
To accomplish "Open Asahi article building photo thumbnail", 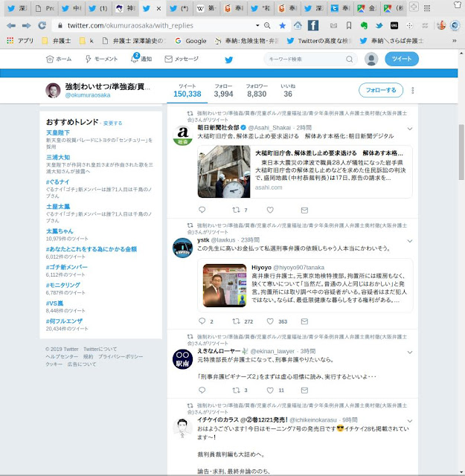I will coord(224,172).
